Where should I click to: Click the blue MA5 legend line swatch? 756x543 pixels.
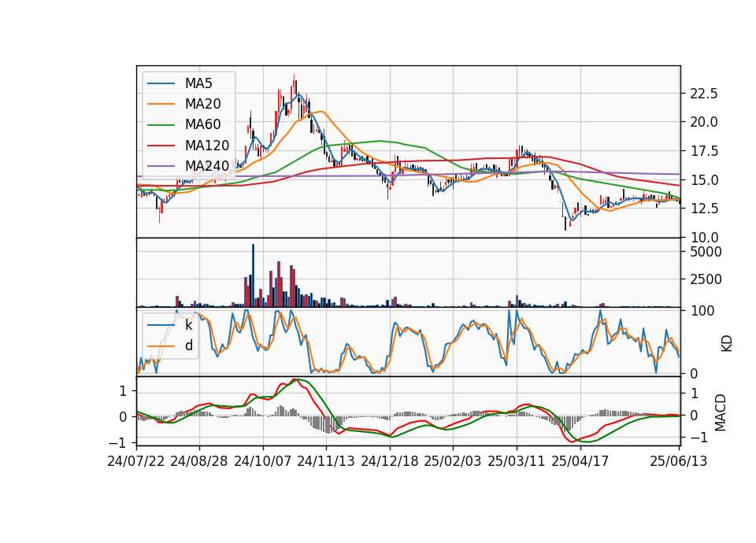pyautogui.click(x=161, y=83)
